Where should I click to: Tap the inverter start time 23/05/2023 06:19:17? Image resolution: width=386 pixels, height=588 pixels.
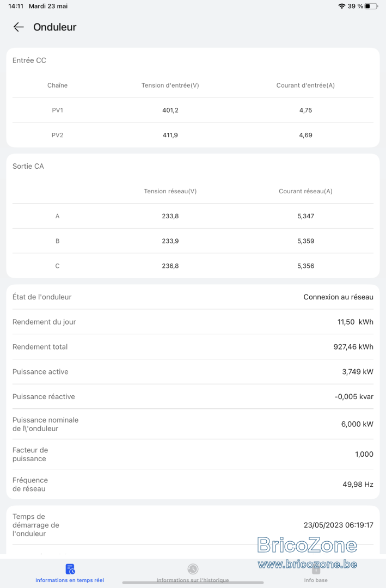[x=338, y=525]
